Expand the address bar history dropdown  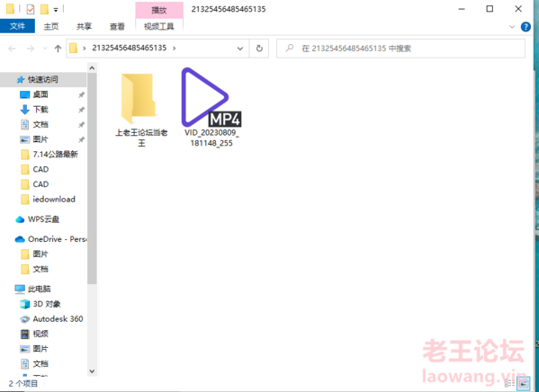pyautogui.click(x=240, y=49)
